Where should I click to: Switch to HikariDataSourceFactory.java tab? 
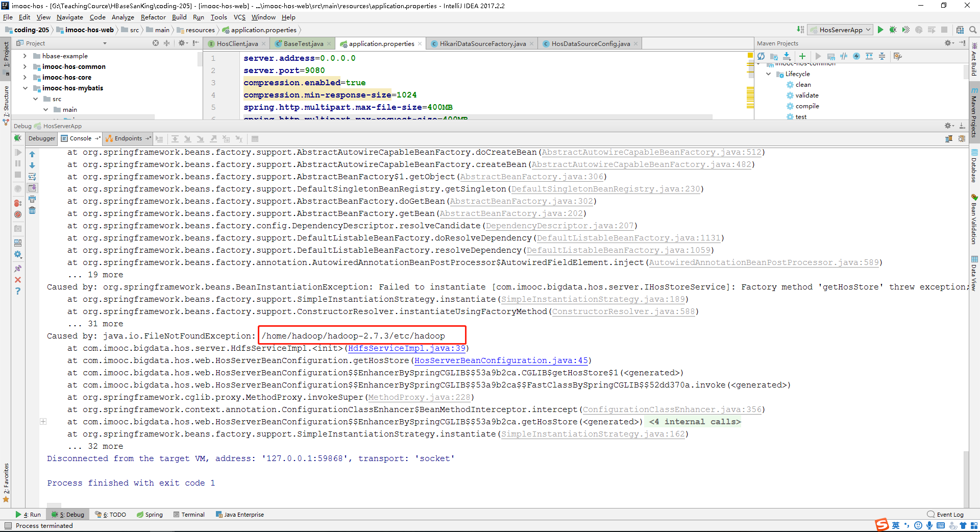(x=482, y=44)
